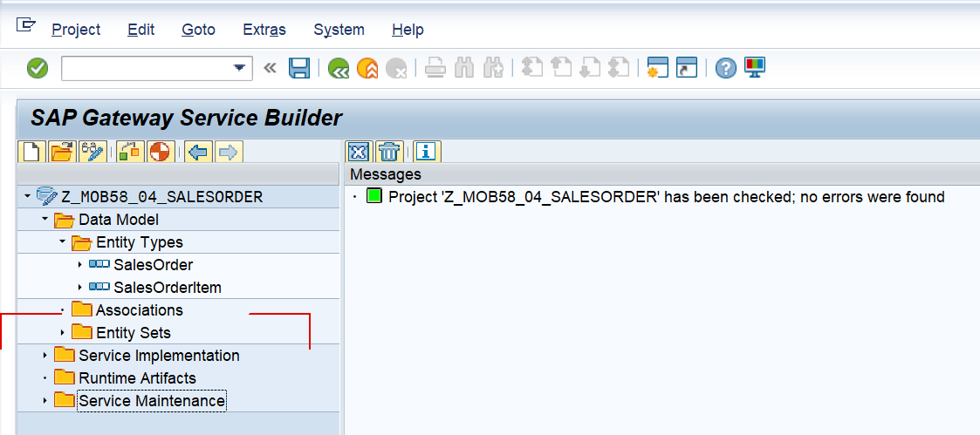Click the green Back icon
The height and width of the screenshot is (435, 980).
click(x=338, y=68)
